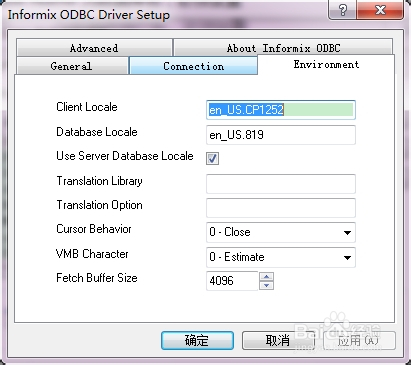
Task: Click the Use Server Database Locale label
Action: point(125,156)
